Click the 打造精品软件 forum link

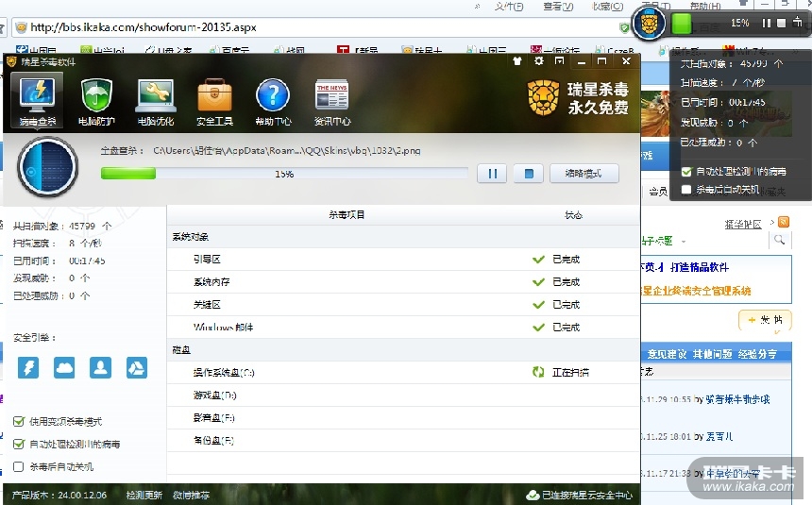pos(700,267)
